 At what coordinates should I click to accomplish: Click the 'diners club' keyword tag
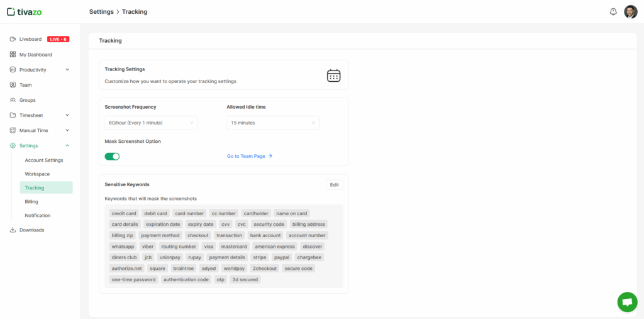pos(124,257)
